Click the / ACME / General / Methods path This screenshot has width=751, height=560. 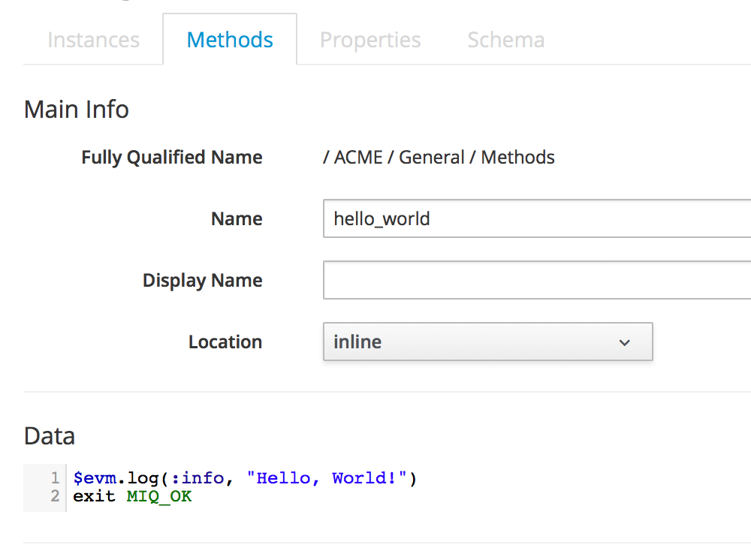click(439, 158)
